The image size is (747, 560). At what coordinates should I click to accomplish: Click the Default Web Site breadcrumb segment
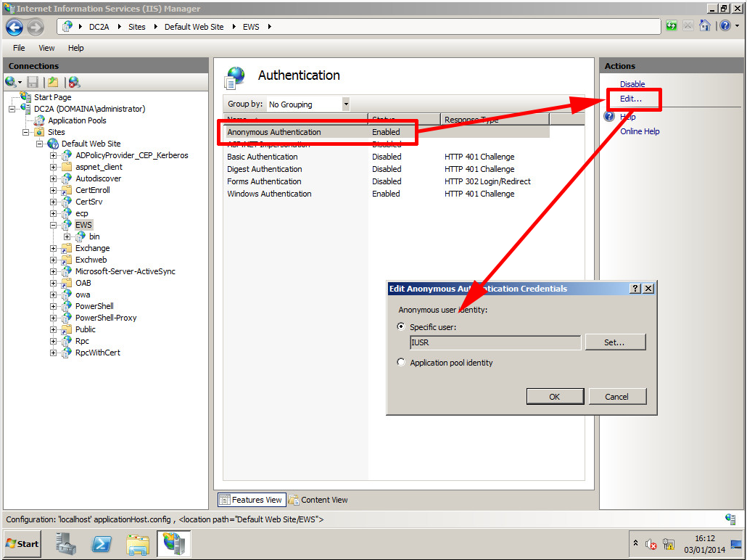point(194,27)
